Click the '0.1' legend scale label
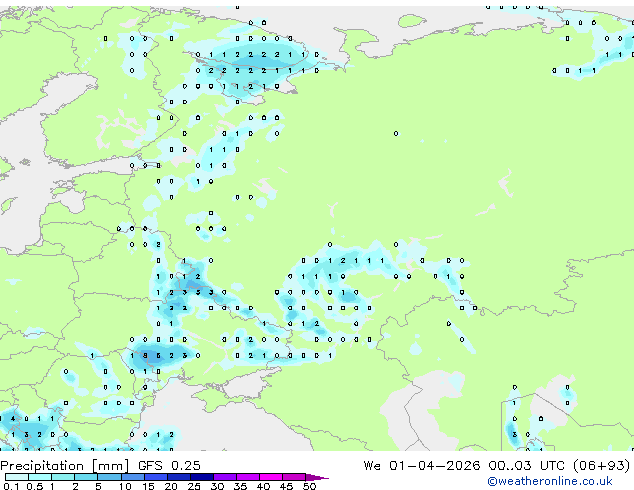 coord(11,486)
